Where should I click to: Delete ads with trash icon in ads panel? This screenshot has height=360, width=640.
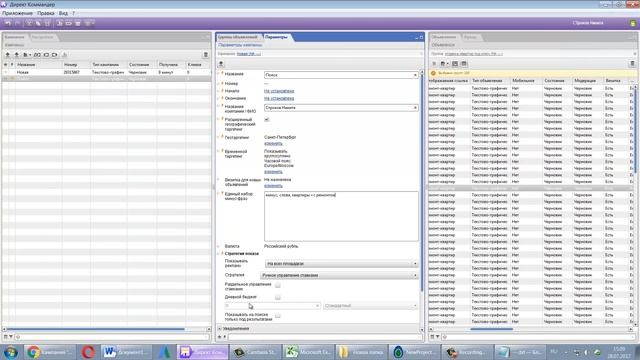632,64
